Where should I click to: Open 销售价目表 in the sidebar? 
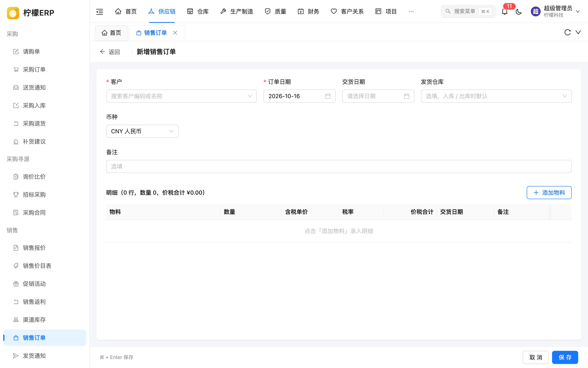tap(45, 266)
